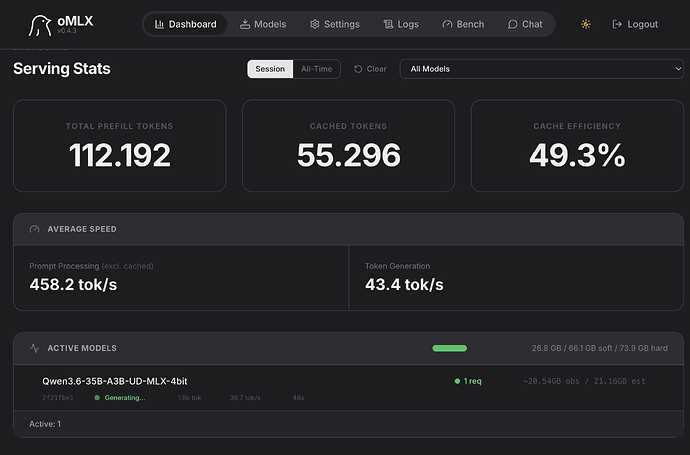
Task: Click the Active Models pulse icon
Action: tap(34, 348)
